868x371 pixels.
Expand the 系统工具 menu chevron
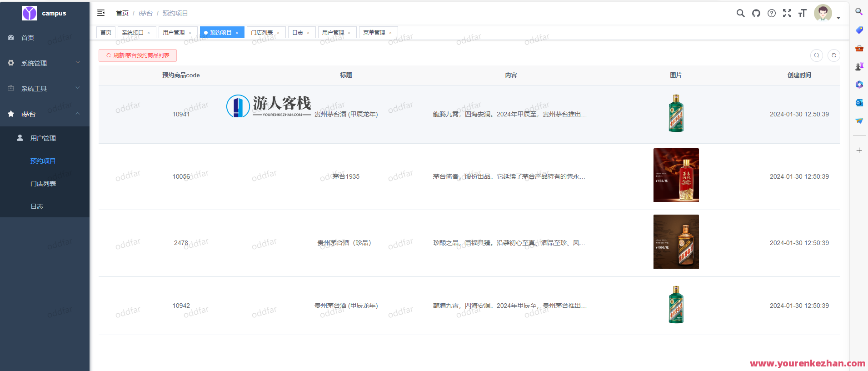78,88
